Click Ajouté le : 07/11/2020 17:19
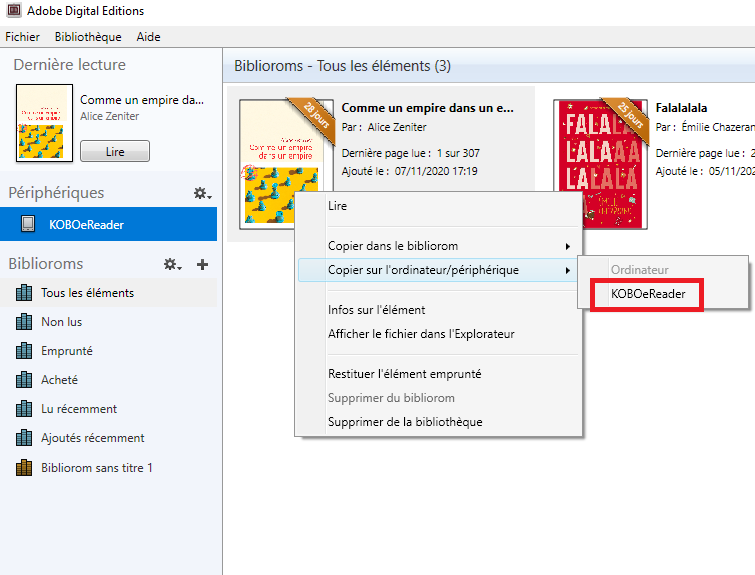 click(410, 171)
